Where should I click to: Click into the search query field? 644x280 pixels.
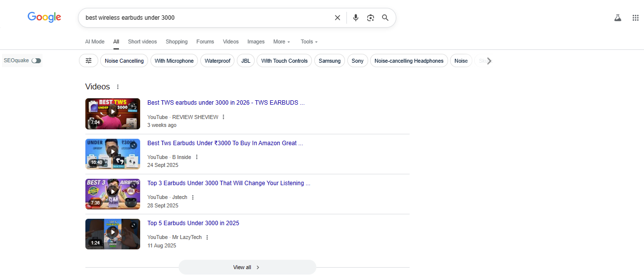click(207, 18)
